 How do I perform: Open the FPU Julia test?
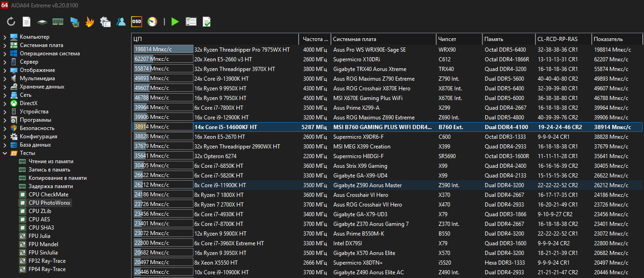[39, 236]
